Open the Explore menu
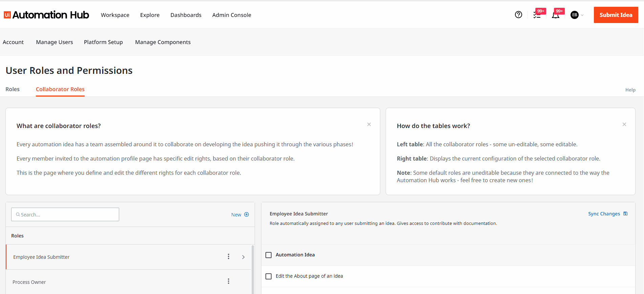Viewport: 644px width, 294px height. (x=150, y=15)
